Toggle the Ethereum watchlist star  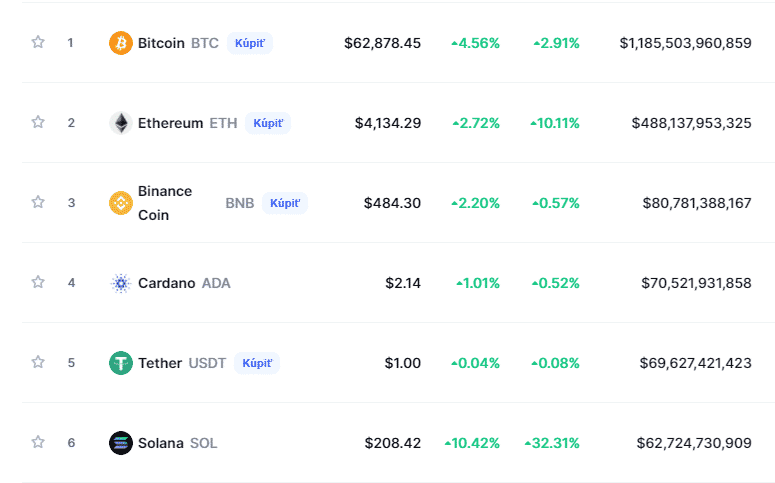pyautogui.click(x=38, y=122)
